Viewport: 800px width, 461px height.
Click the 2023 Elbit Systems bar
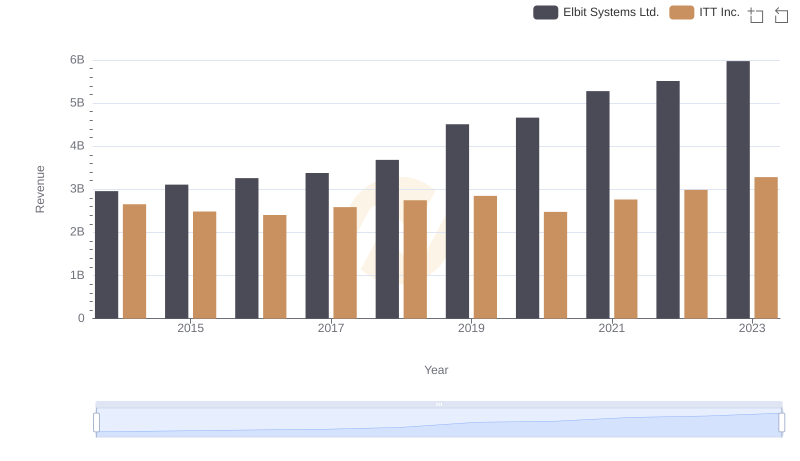(x=738, y=190)
